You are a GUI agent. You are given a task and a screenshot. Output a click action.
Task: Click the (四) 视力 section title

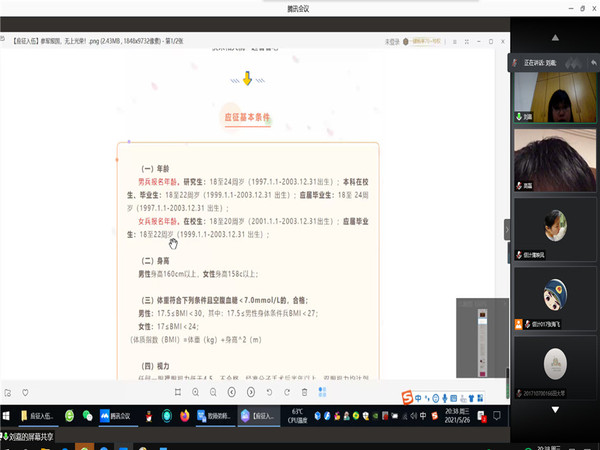click(155, 366)
